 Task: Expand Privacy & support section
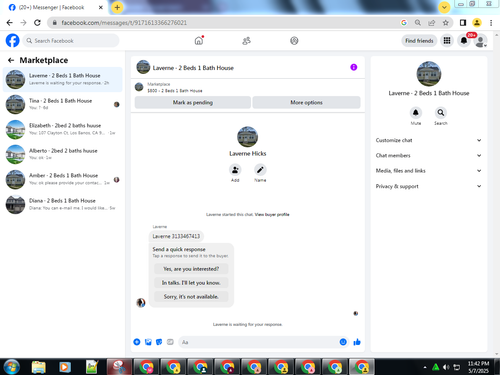click(429, 186)
